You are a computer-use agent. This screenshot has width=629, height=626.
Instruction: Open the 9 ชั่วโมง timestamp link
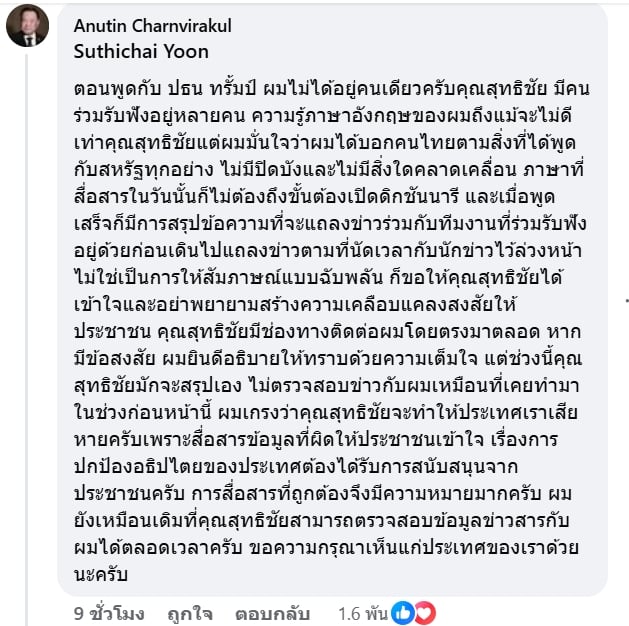pos(109,613)
